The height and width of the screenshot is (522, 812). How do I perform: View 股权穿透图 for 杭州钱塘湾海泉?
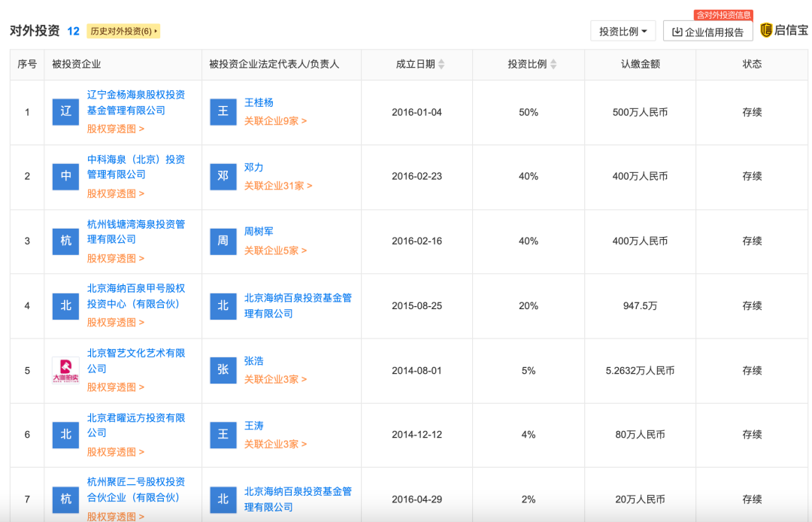(x=116, y=259)
